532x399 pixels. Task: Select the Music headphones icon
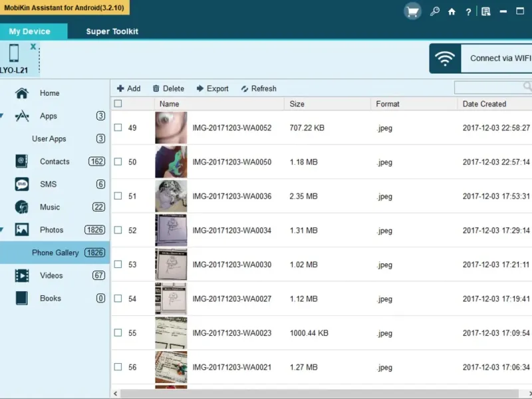pyautogui.click(x=22, y=207)
